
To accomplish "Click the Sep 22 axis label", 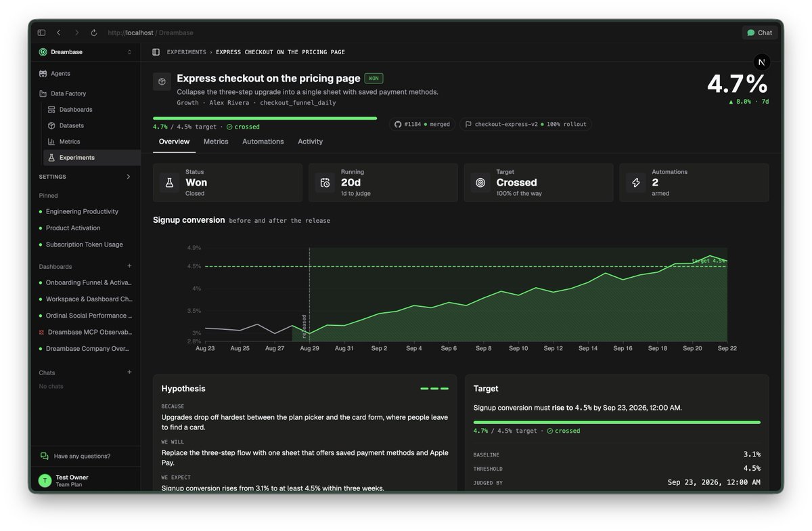I will [x=727, y=348].
